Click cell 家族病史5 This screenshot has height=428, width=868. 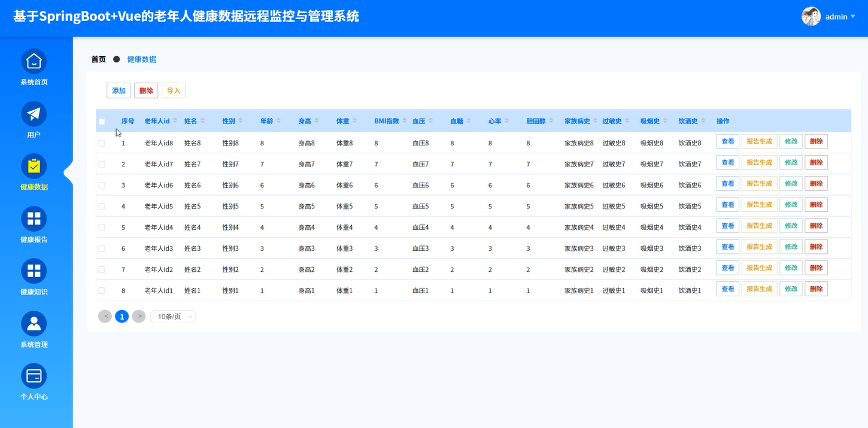[579, 206]
